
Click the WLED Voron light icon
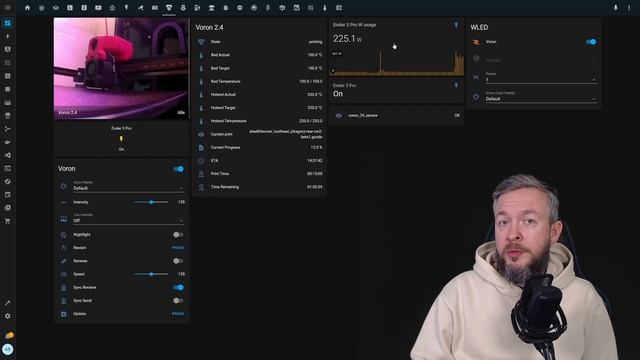(x=476, y=42)
